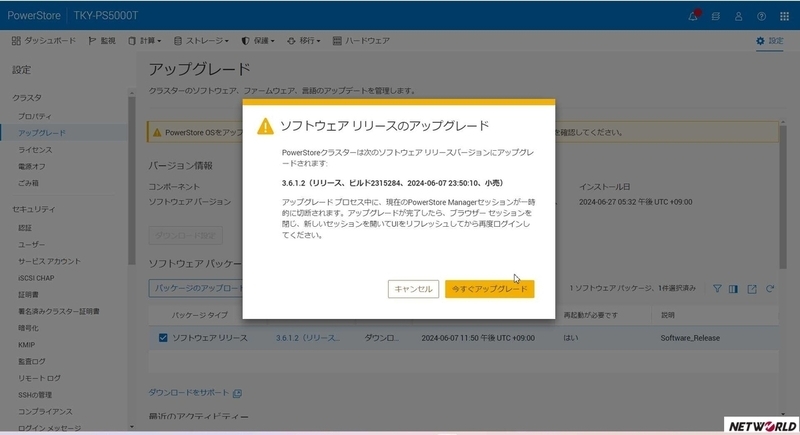This screenshot has width=800, height=435.
Task: Click the キャンセル button in dialog
Action: [413, 289]
